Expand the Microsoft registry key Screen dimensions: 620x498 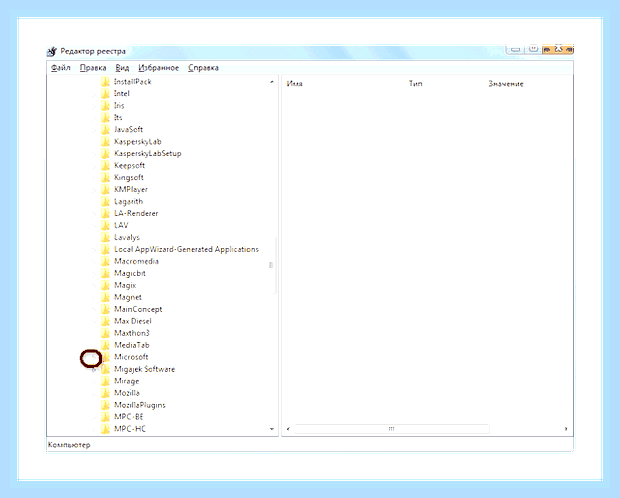pos(93,358)
